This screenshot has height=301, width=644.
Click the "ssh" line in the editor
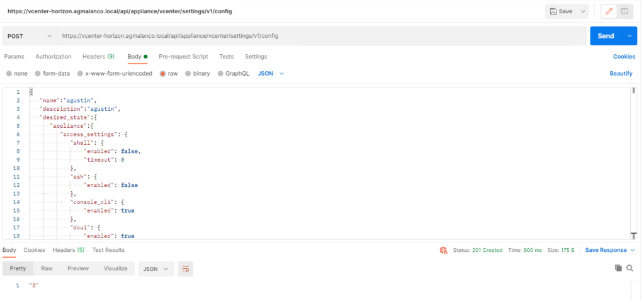[x=84, y=176]
